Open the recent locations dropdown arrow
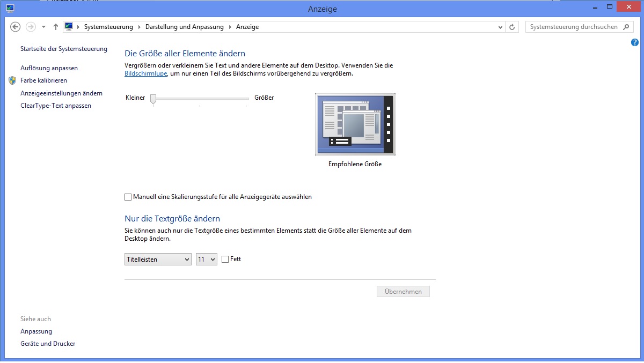This screenshot has height=363, width=644. click(x=43, y=27)
